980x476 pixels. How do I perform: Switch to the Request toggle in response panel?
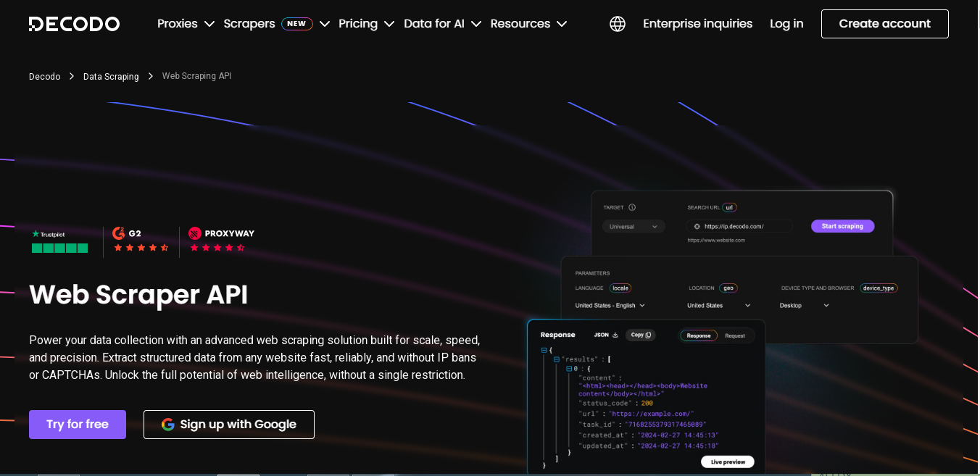coord(734,335)
